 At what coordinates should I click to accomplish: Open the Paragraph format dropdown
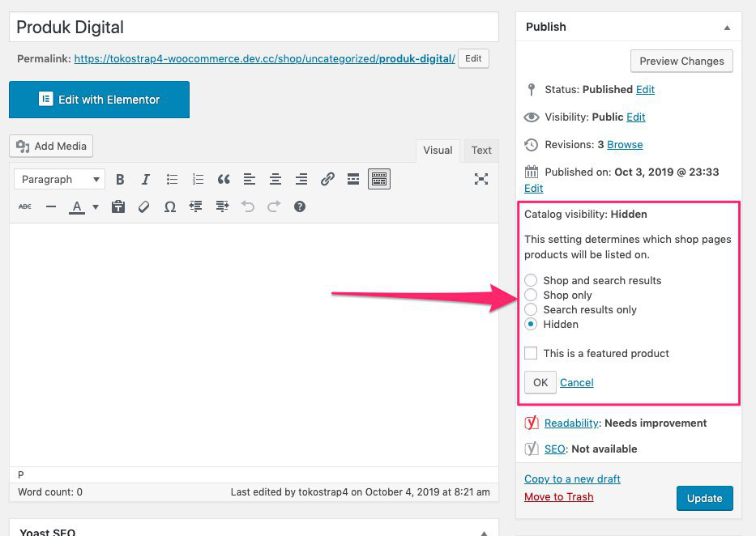click(x=60, y=180)
